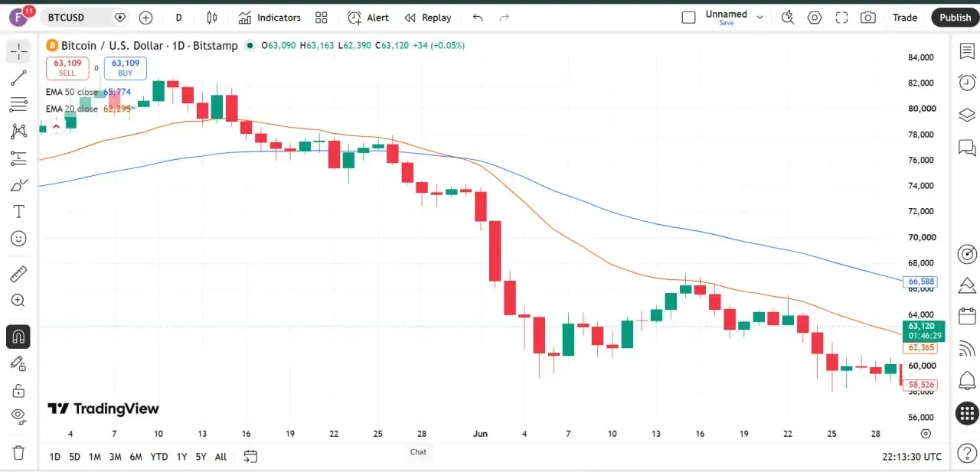Select the YTD date range

(159, 457)
